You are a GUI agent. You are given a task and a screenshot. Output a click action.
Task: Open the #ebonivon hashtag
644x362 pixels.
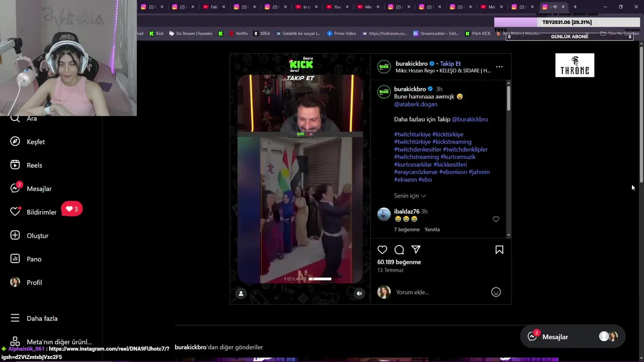[x=453, y=172]
